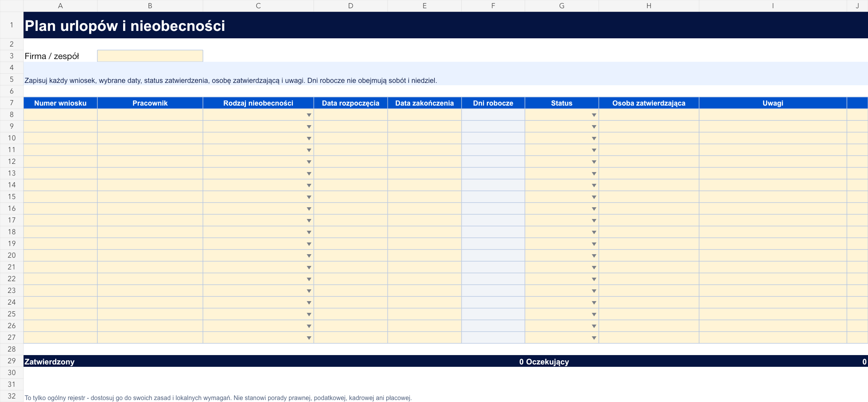
Task: Select the Data zakończenia cell in row 10
Action: coord(425,138)
